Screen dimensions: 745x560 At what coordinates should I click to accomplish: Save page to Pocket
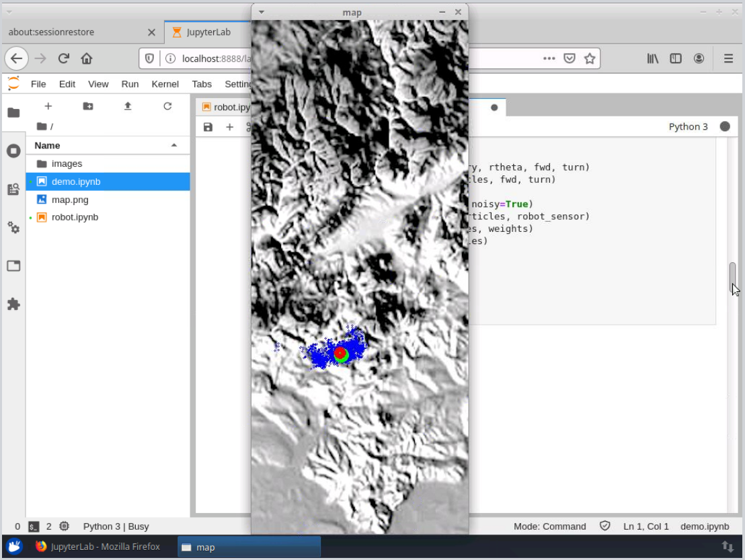(x=570, y=58)
